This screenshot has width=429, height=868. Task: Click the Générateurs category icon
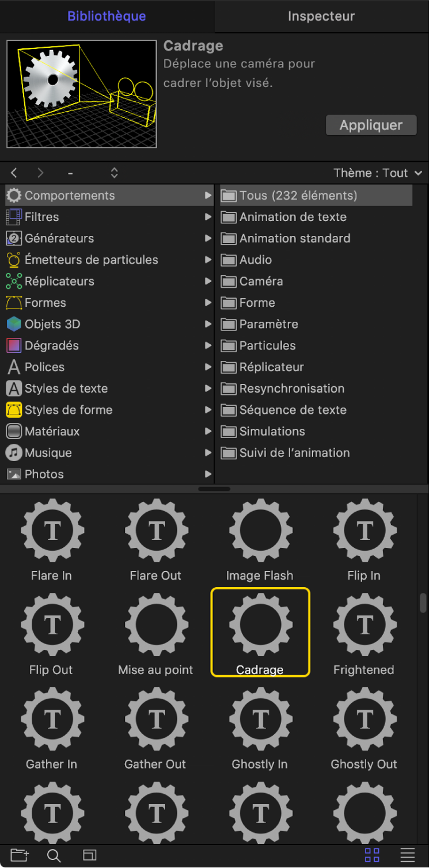pos(14,238)
